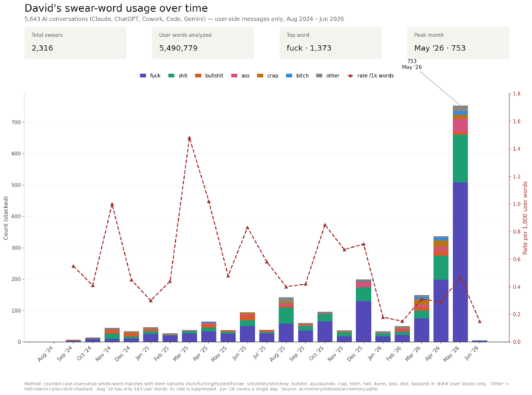Select the brown crap legend swatch
This screenshot has height=395, width=532.
[x=260, y=75]
